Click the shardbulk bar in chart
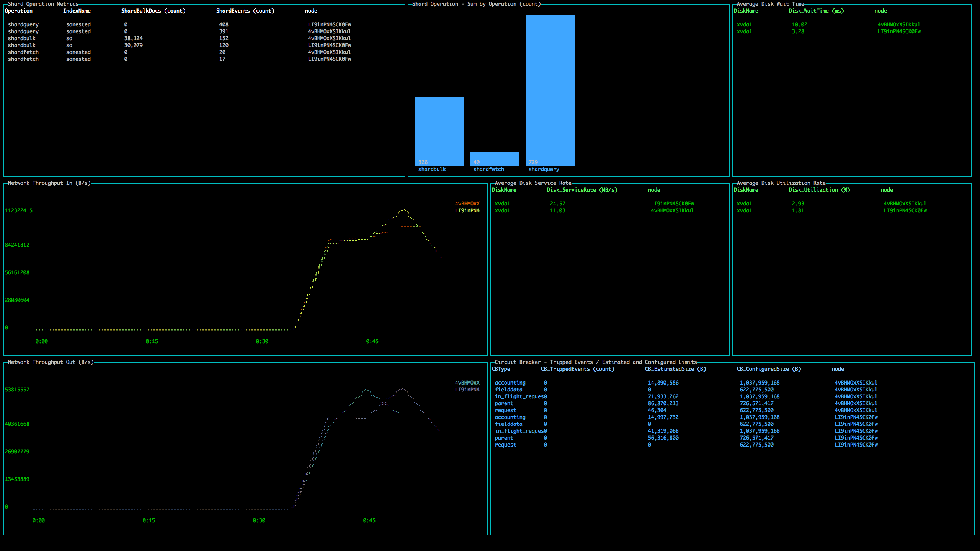Image resolution: width=980 pixels, height=551 pixels. 439,131
